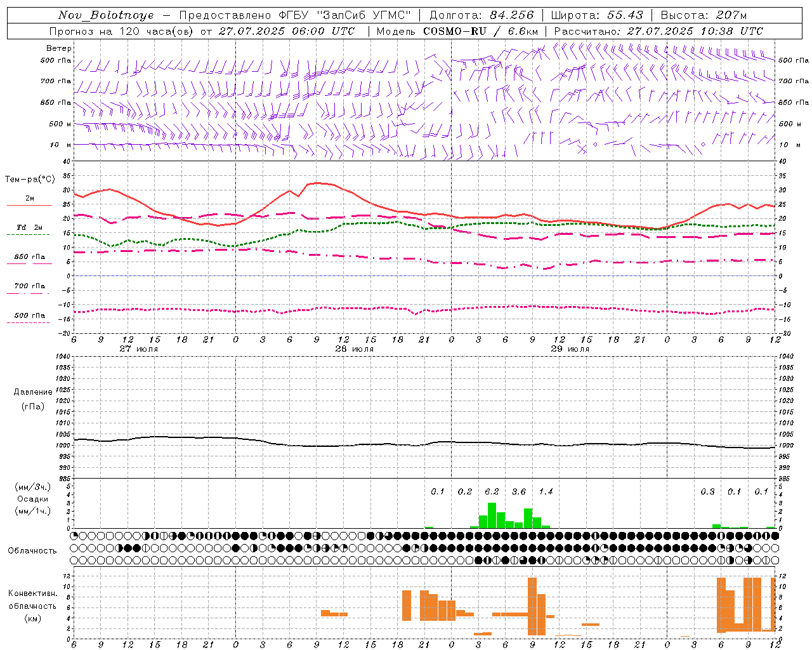Click the computed time 27.07.2025 10:38 UTC
The image size is (812, 650).
click(695, 31)
